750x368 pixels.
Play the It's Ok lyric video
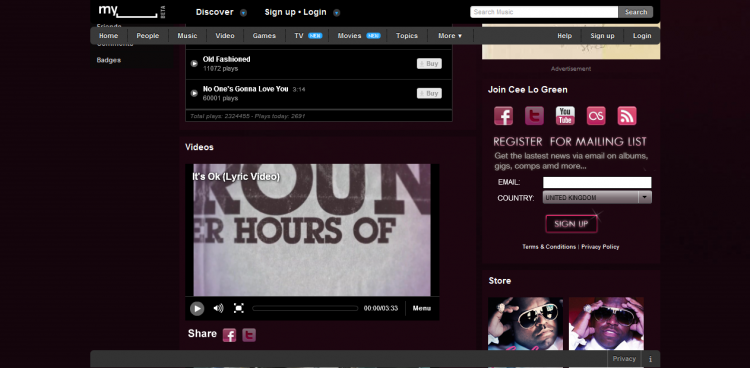click(x=197, y=309)
